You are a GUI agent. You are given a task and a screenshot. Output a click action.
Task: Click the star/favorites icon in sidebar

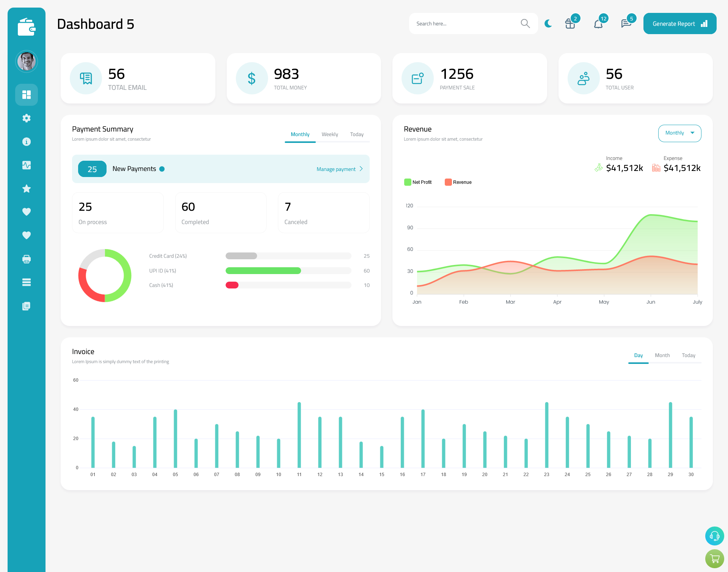coord(27,188)
